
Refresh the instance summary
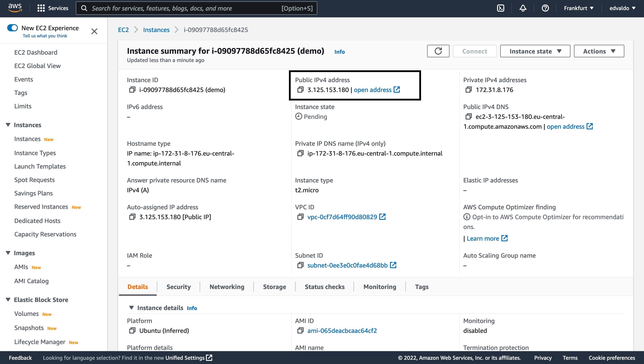coord(438,51)
